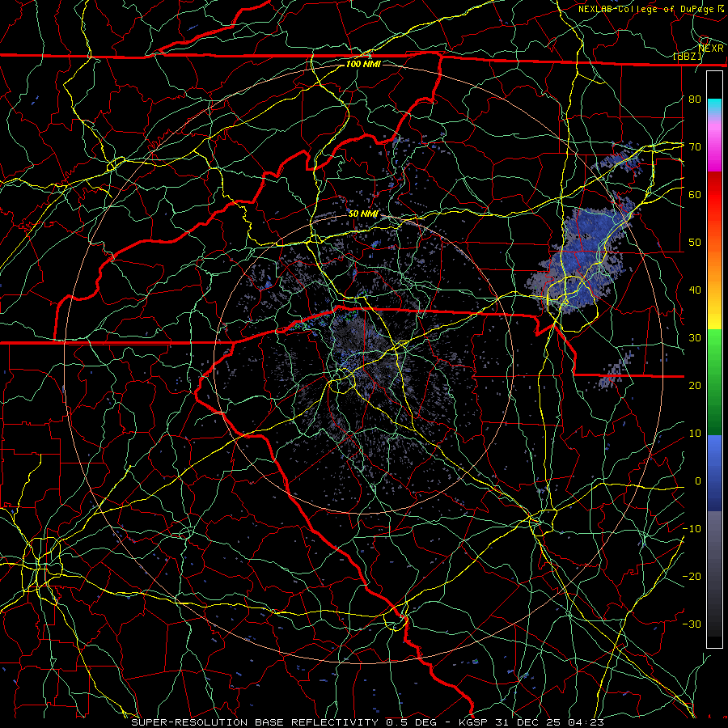Pick the orange band on color scale

(714, 260)
